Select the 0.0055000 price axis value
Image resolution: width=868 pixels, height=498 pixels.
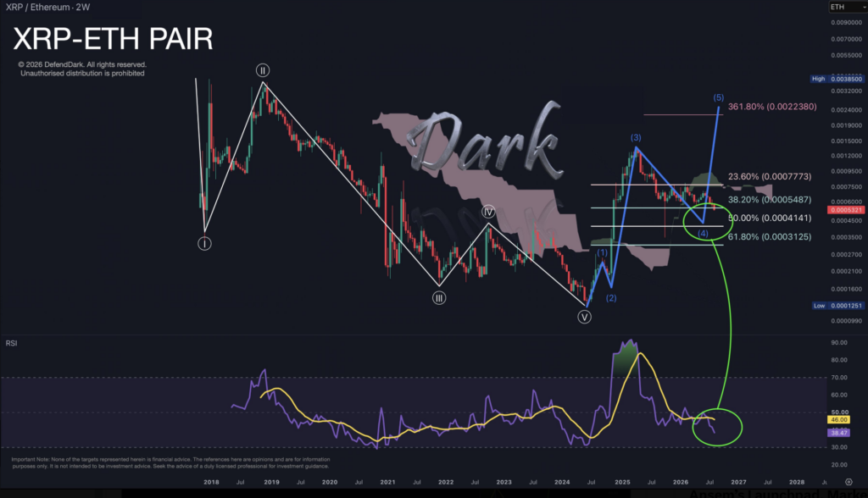pyautogui.click(x=847, y=55)
